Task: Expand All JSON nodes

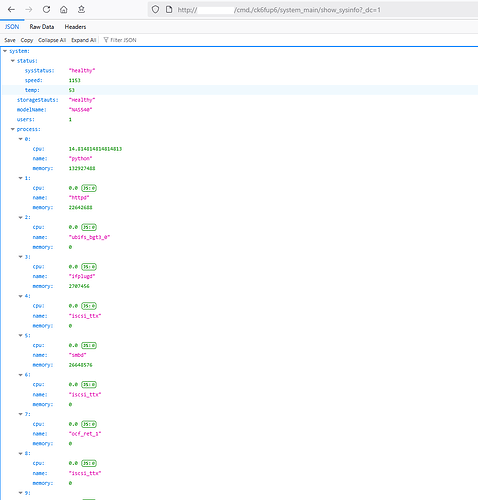Action: pos(84,40)
